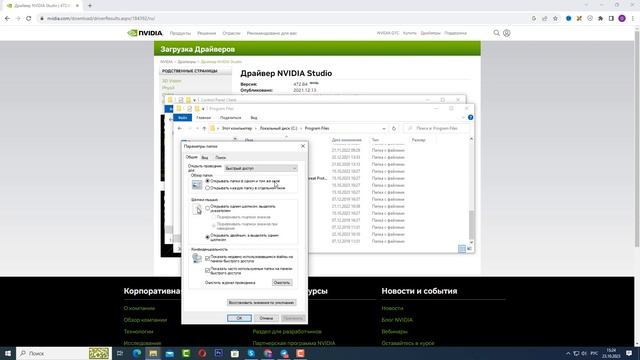Toggle show frequently used folders checkbox
This screenshot has width=640, height=360.
pyautogui.click(x=207, y=271)
